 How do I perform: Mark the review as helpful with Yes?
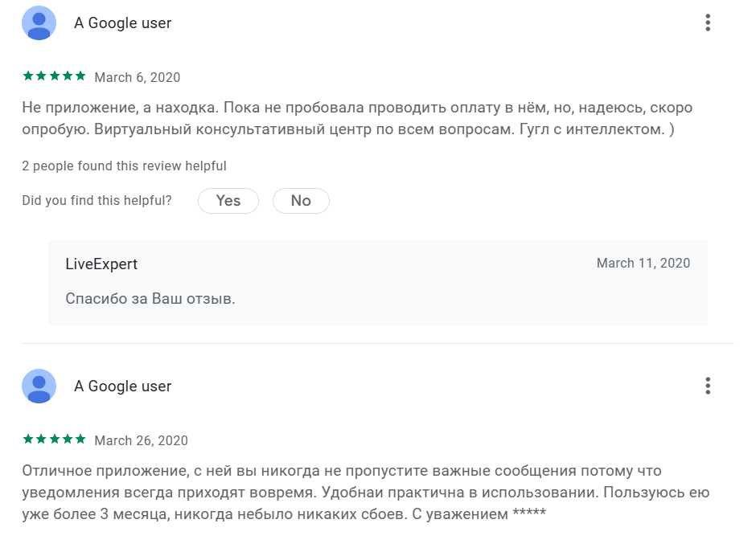click(228, 201)
